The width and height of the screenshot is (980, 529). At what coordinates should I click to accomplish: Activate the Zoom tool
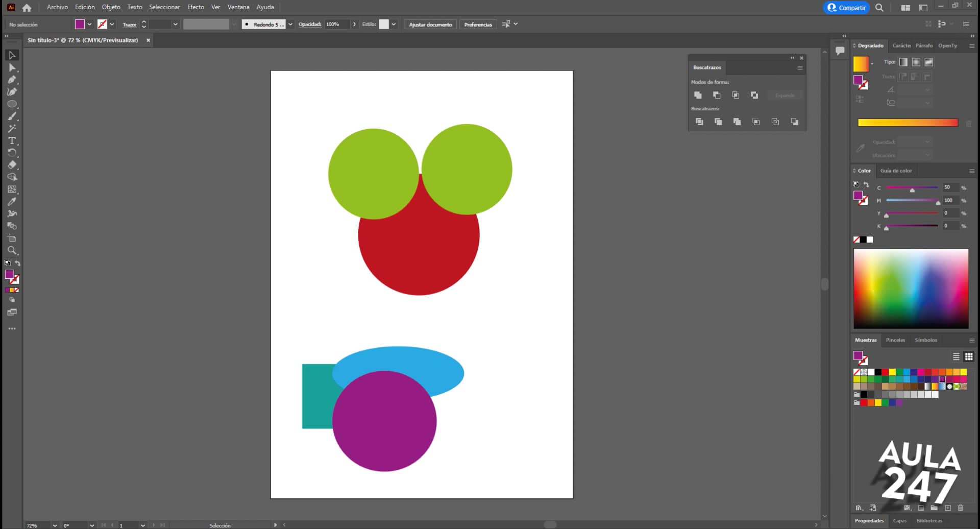click(12, 250)
